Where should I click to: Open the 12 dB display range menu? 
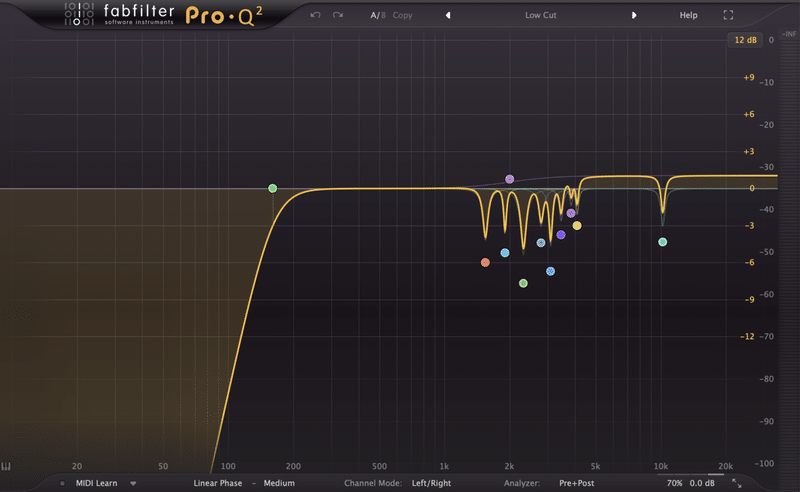click(745, 40)
